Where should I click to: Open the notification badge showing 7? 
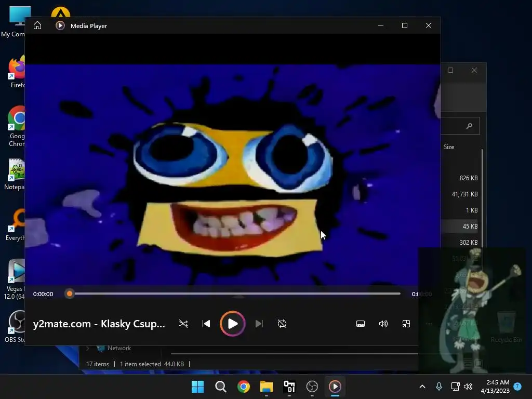click(517, 387)
